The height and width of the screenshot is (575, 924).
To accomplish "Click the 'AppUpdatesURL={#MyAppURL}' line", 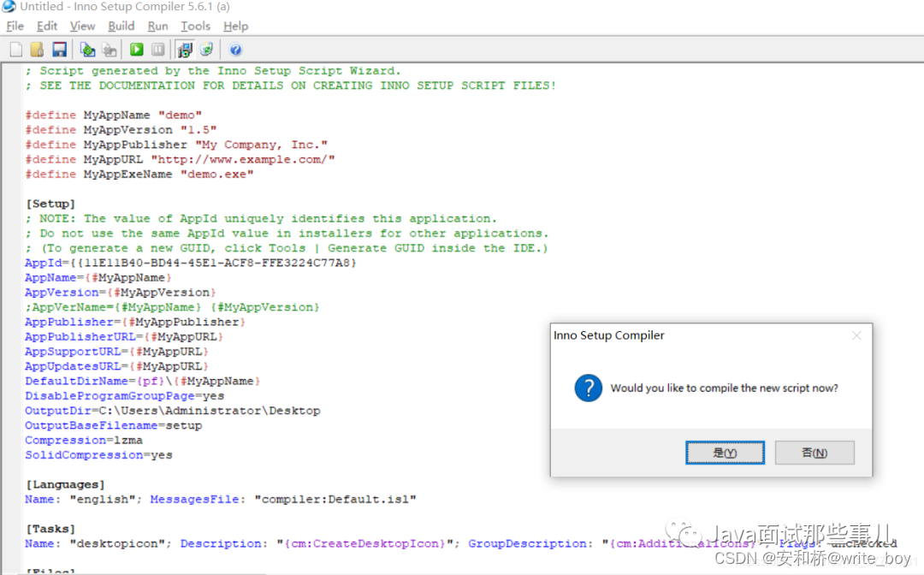I will coord(117,366).
